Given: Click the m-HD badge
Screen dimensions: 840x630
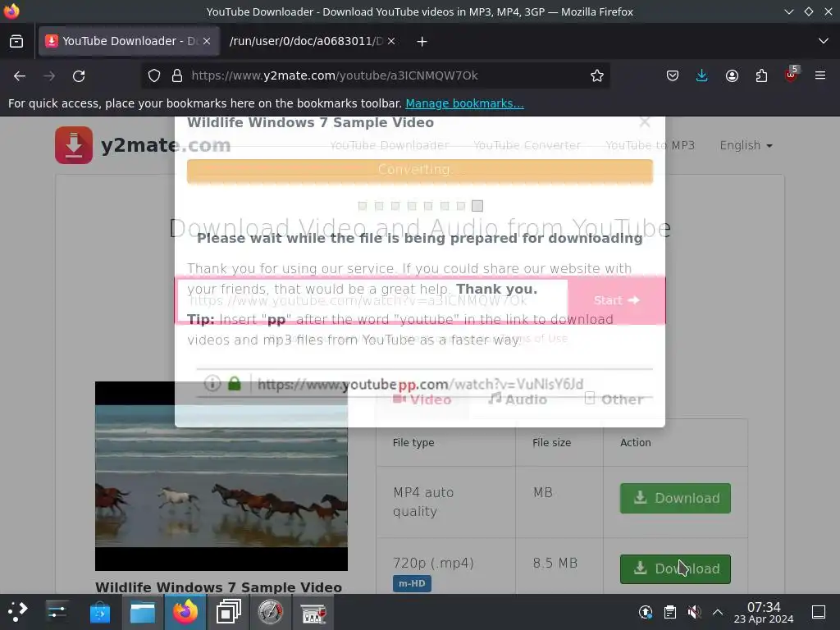Looking at the screenshot, I should (412, 583).
